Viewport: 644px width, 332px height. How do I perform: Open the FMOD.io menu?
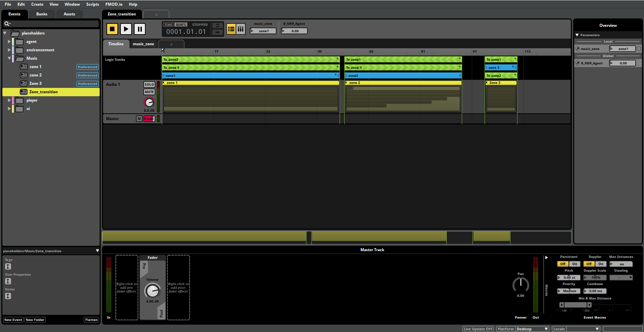[114, 4]
